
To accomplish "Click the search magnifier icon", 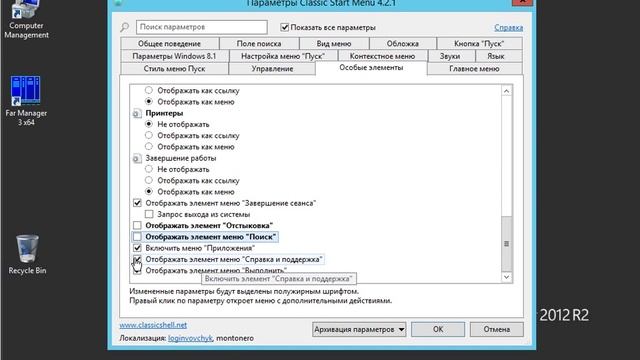I will coord(124,27).
